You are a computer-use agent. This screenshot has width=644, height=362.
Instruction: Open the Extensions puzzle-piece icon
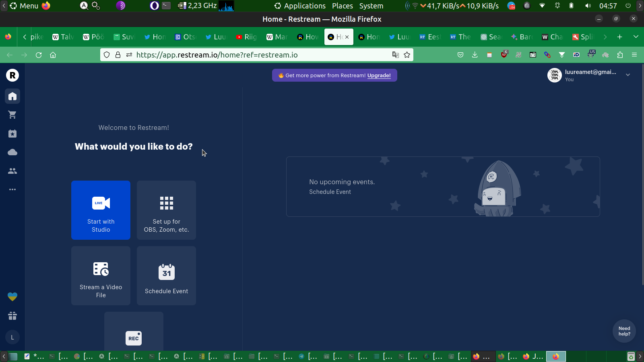pos(620,55)
